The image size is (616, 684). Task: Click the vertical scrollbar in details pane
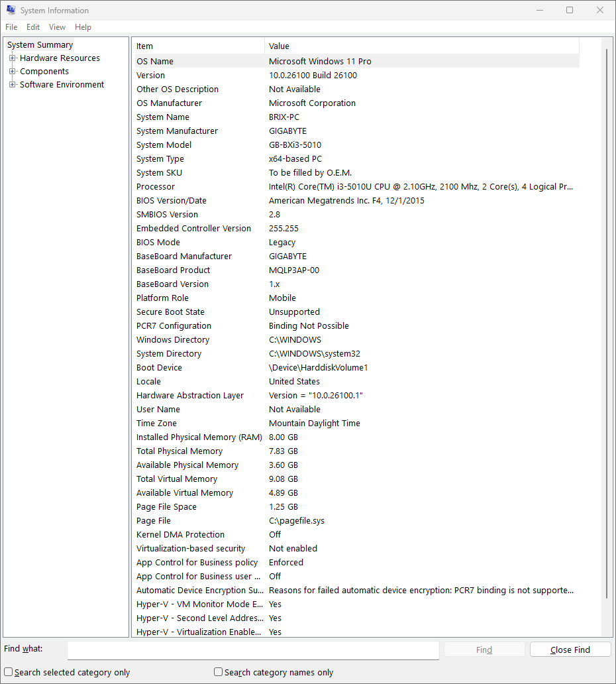(x=607, y=331)
